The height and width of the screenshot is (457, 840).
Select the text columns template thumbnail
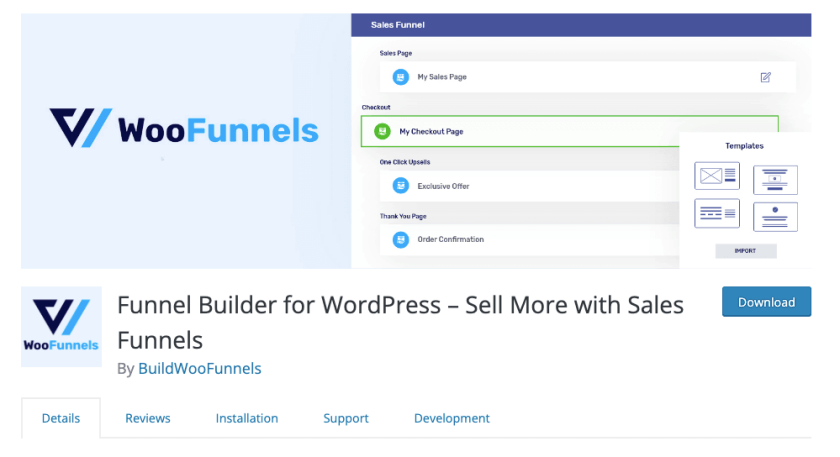pos(717,213)
